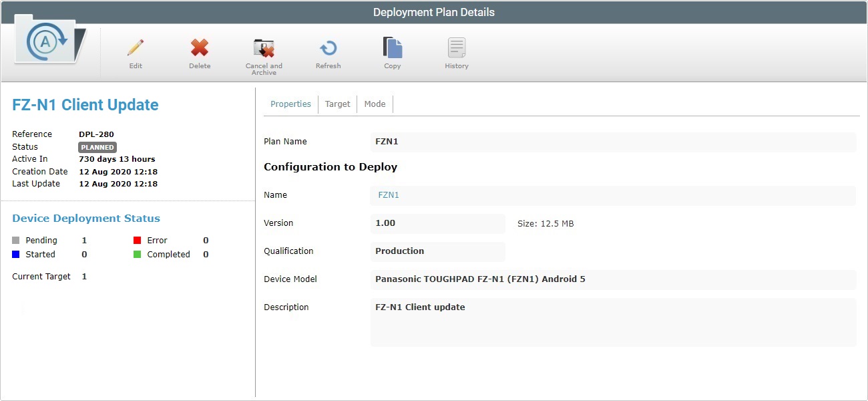Click the Refresh icon
The width and height of the screenshot is (868, 401).
[328, 48]
